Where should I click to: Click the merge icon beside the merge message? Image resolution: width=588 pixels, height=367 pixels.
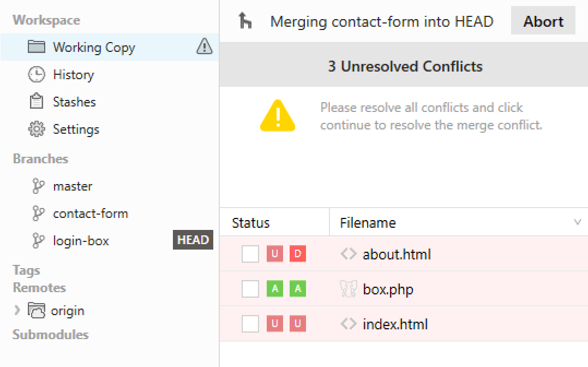244,20
